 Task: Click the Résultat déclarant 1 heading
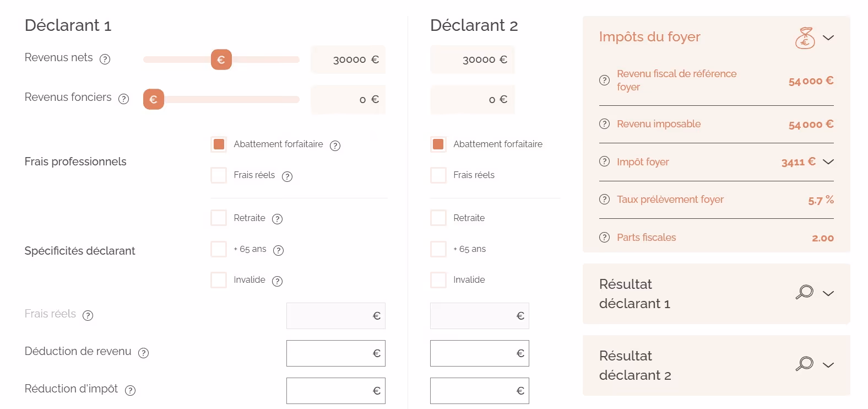pos(634,294)
